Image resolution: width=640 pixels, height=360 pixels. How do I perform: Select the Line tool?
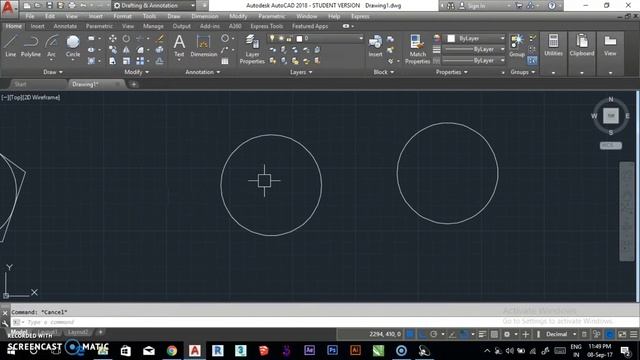click(11, 46)
